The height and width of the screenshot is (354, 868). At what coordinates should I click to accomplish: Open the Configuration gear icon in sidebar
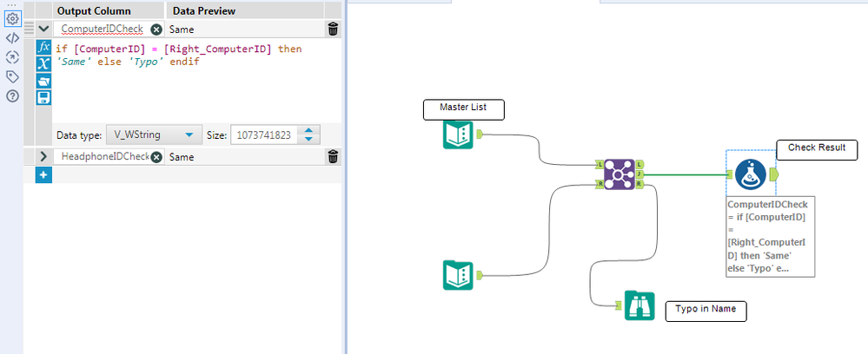click(x=12, y=19)
